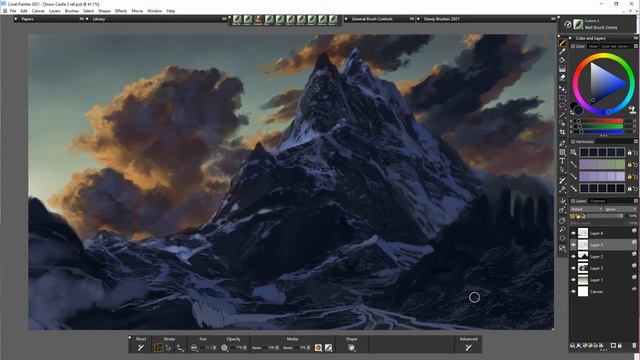Click the lock layer icon in Layers footer
Screen dimensions: 640x360
(x=620, y=345)
